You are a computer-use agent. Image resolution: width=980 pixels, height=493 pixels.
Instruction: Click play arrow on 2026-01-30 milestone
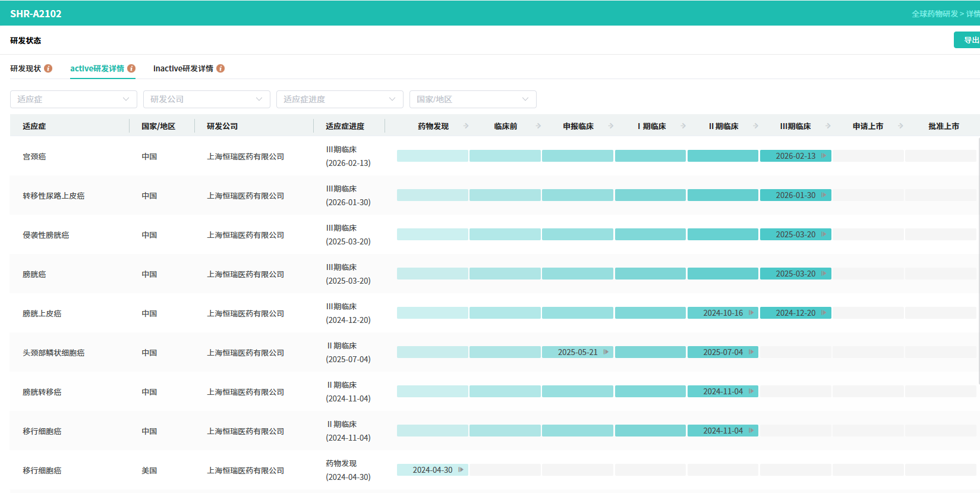824,195
